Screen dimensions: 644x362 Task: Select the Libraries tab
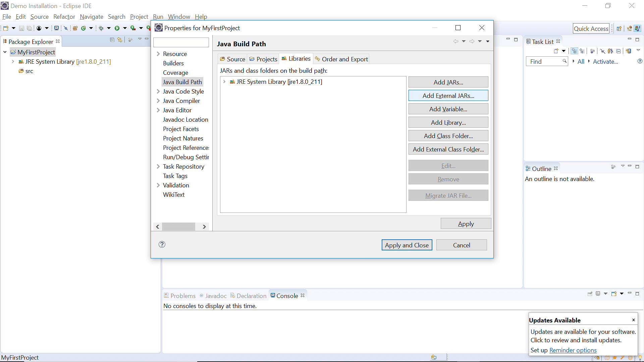click(299, 59)
